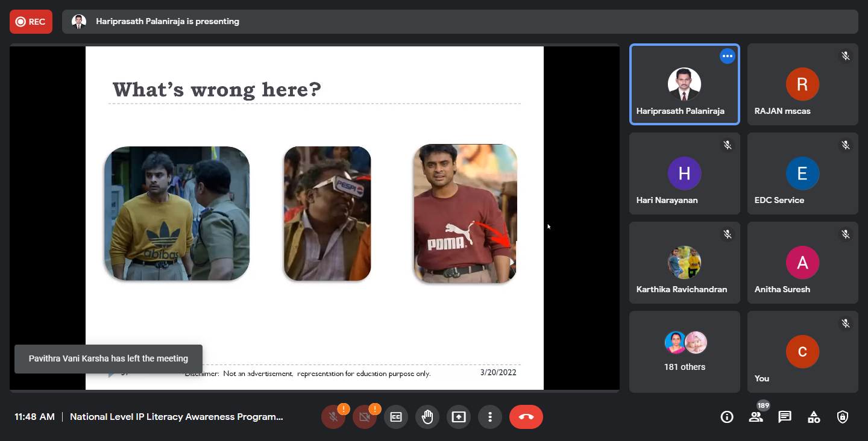
Task: Open the 181 others tile
Action: [685, 352]
